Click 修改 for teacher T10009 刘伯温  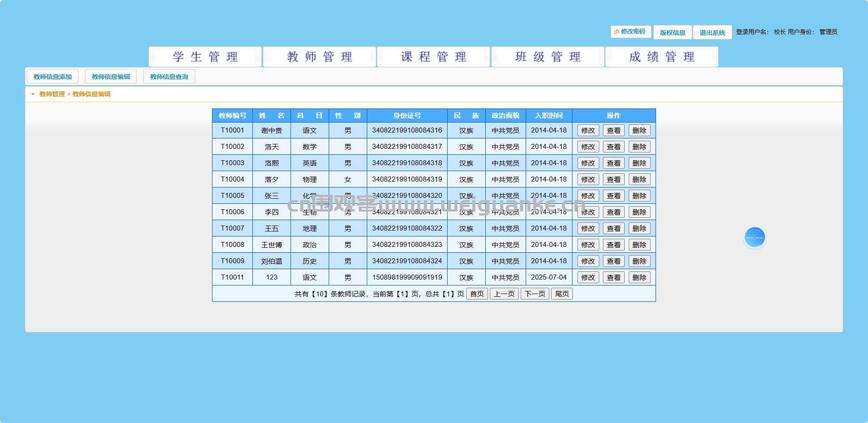588,261
